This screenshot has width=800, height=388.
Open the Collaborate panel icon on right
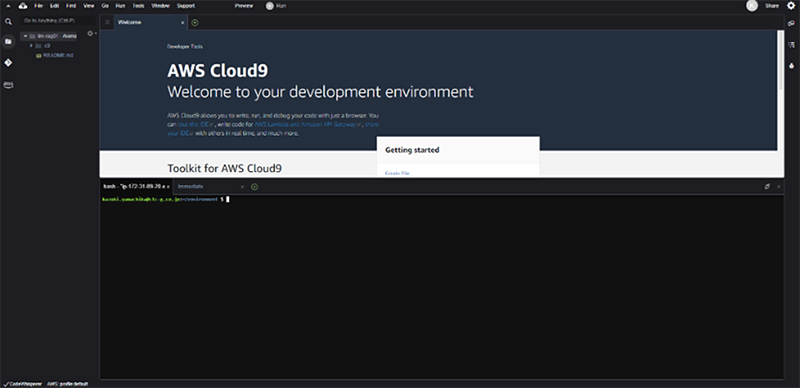coord(791,23)
